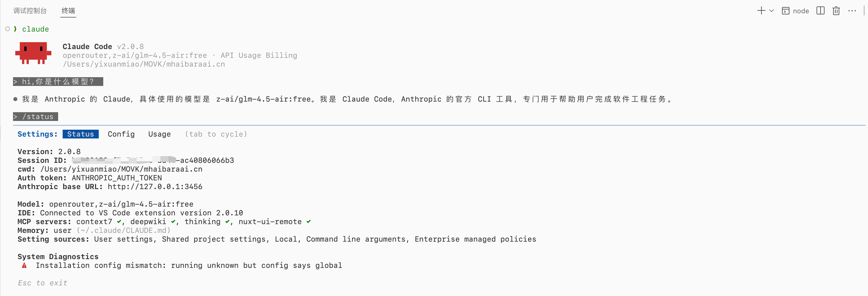The width and height of the screenshot is (868, 296).
Task: Click the circle decoration beside the claude command
Action: point(7,29)
